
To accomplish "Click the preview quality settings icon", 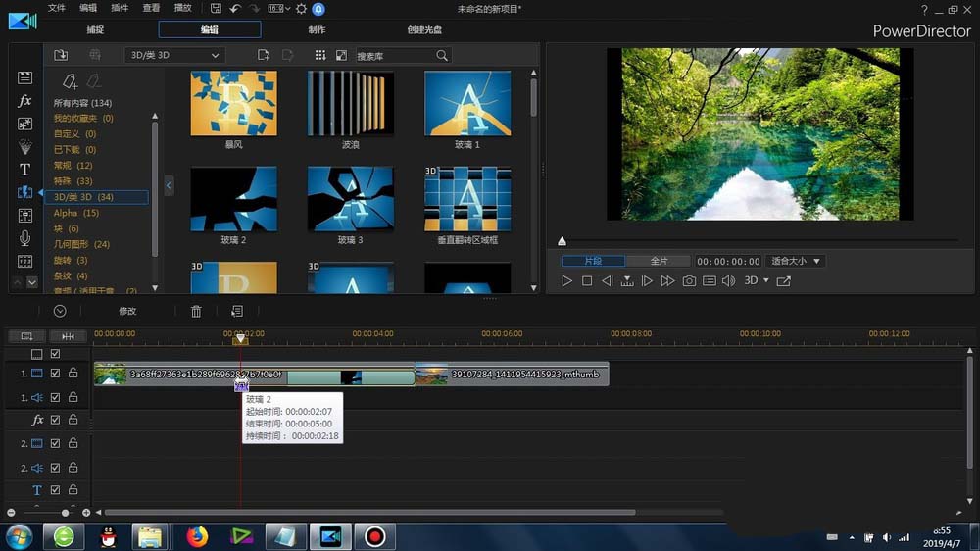I will point(710,280).
